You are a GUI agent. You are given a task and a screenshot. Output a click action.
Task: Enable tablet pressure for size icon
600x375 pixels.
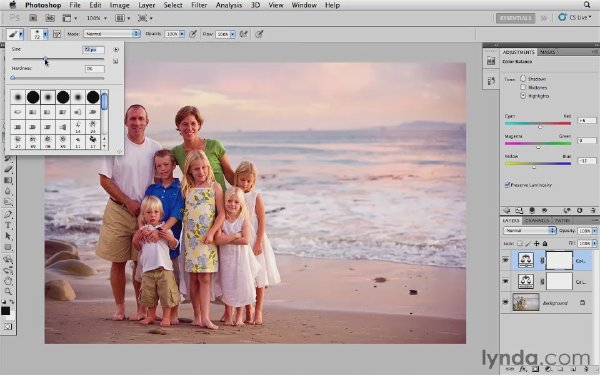pos(259,34)
